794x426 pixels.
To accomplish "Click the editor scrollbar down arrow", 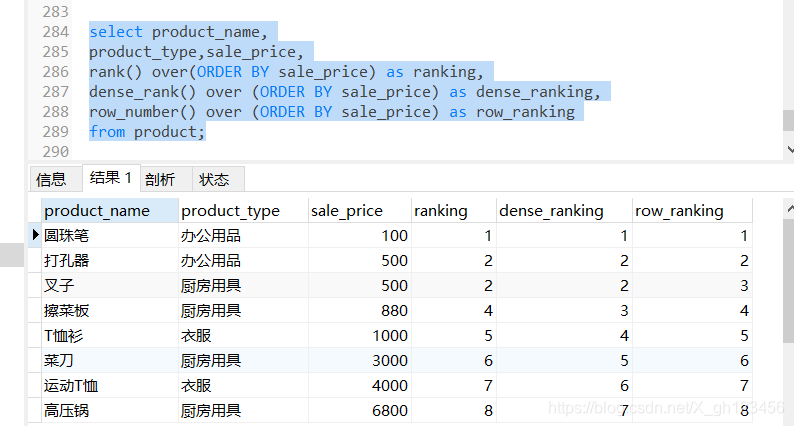I will pyautogui.click(x=790, y=149).
